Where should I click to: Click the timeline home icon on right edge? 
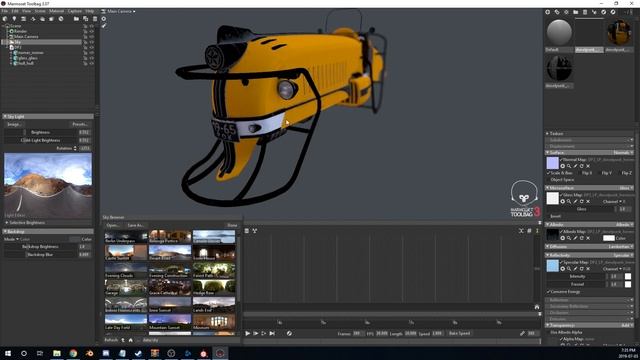point(537,307)
